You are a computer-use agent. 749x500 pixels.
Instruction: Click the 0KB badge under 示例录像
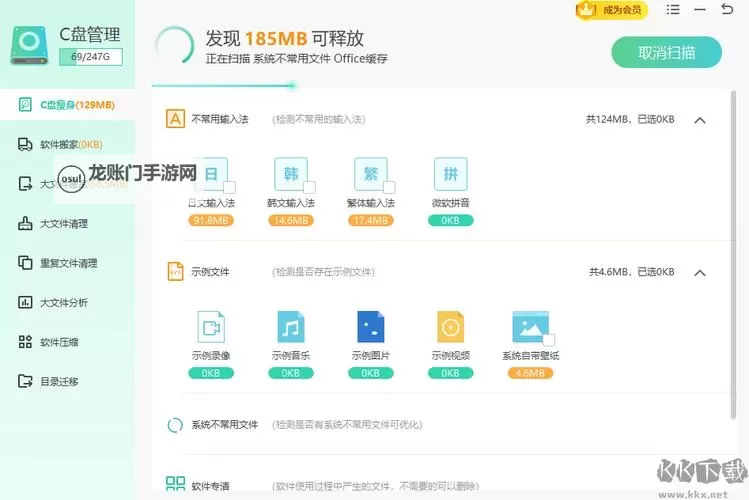[211, 373]
